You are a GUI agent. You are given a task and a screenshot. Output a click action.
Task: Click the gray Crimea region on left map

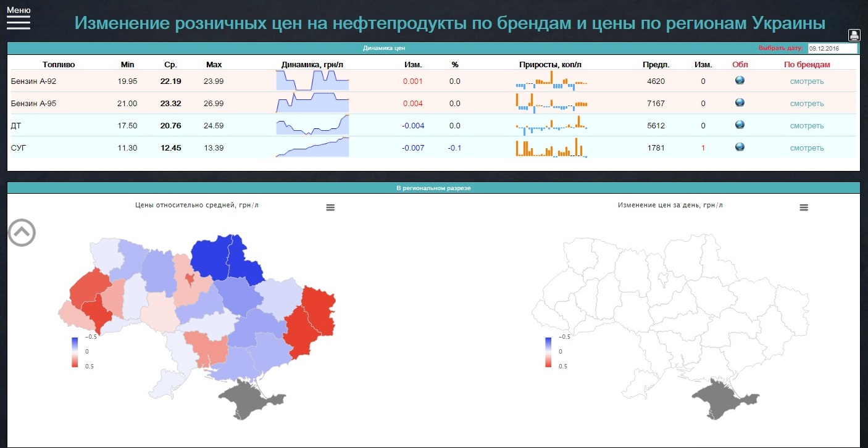[x=247, y=398]
